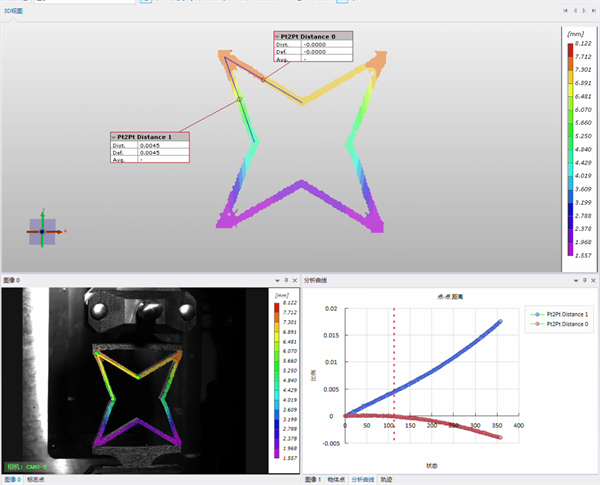
Task: Close the 图像 0 panel
Action: (295, 281)
